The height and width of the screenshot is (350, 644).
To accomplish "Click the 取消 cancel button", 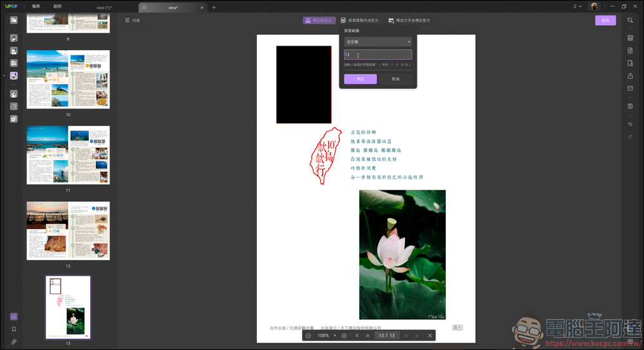I will 395,78.
